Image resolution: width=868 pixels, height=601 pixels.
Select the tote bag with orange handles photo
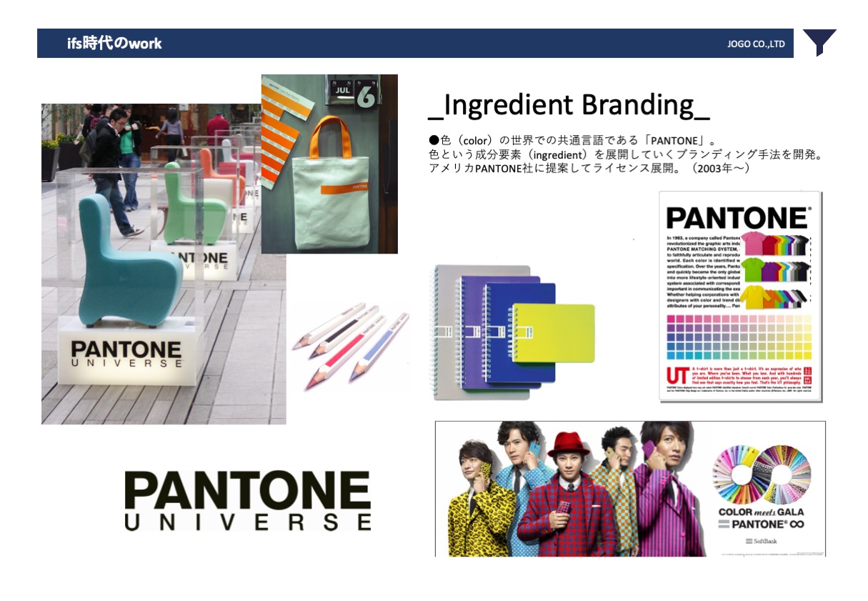point(329,164)
